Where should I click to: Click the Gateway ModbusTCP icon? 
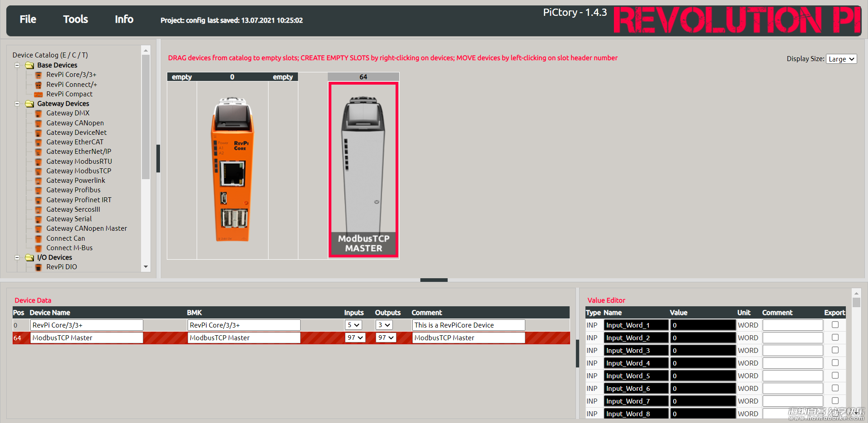pyautogui.click(x=39, y=171)
